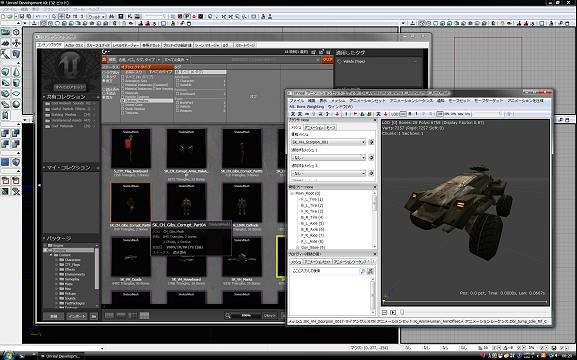Click the first view-mode icon at browser bottom
The width and height of the screenshot is (577, 360).
109,315
